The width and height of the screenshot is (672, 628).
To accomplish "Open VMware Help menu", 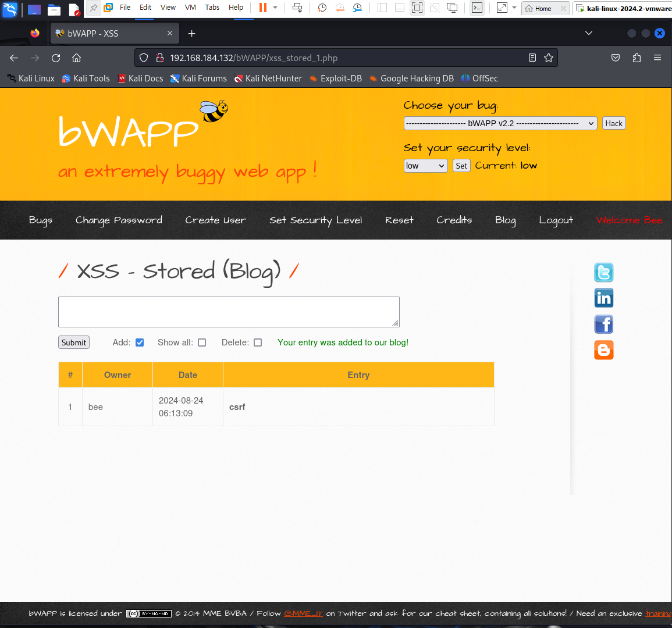I will pyautogui.click(x=236, y=8).
